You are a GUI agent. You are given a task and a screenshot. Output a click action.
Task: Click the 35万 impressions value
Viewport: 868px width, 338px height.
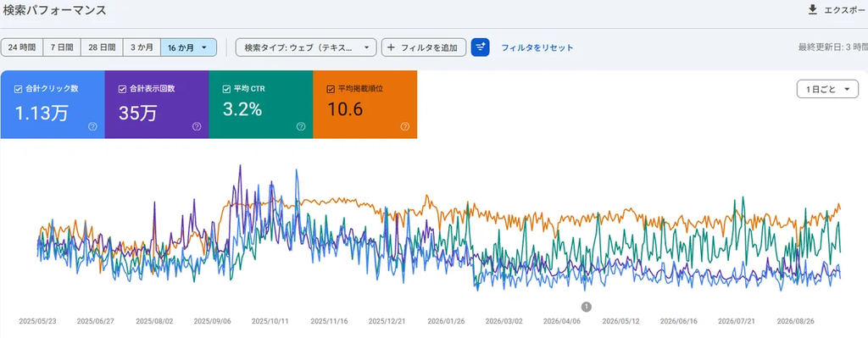pyautogui.click(x=138, y=113)
